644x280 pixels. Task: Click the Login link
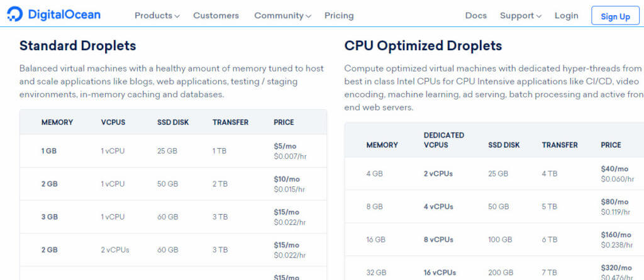[567, 16]
